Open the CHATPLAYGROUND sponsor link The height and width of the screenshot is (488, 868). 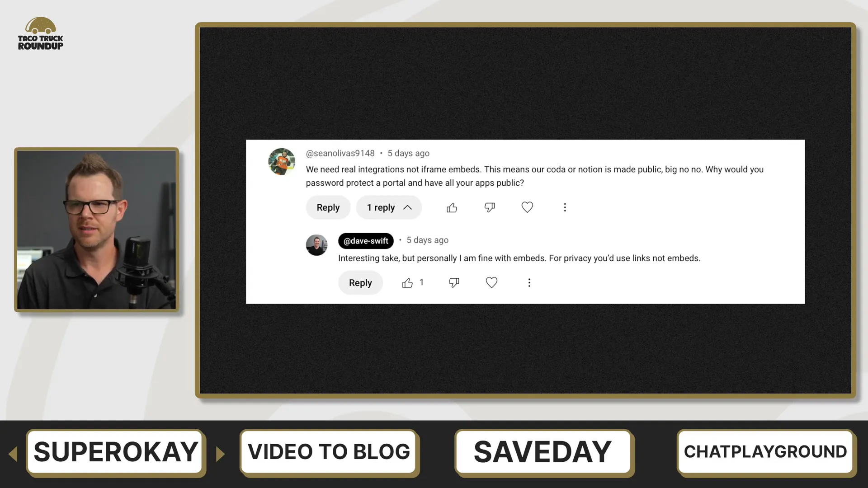[x=766, y=452]
